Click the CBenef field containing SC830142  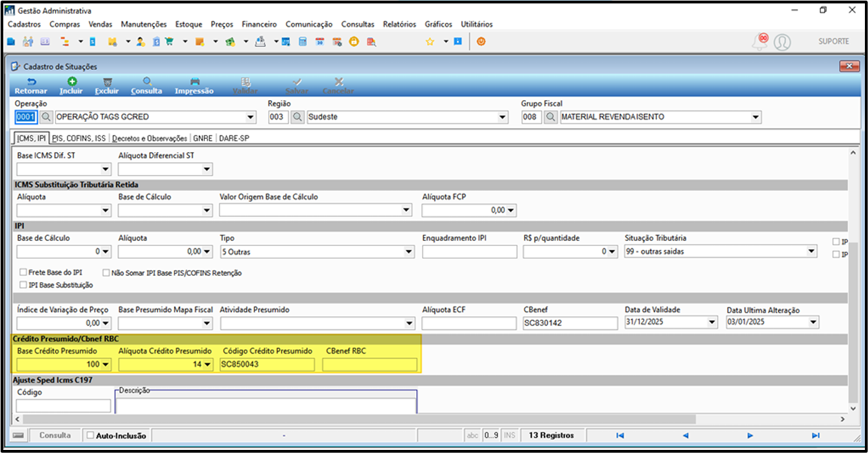570,323
